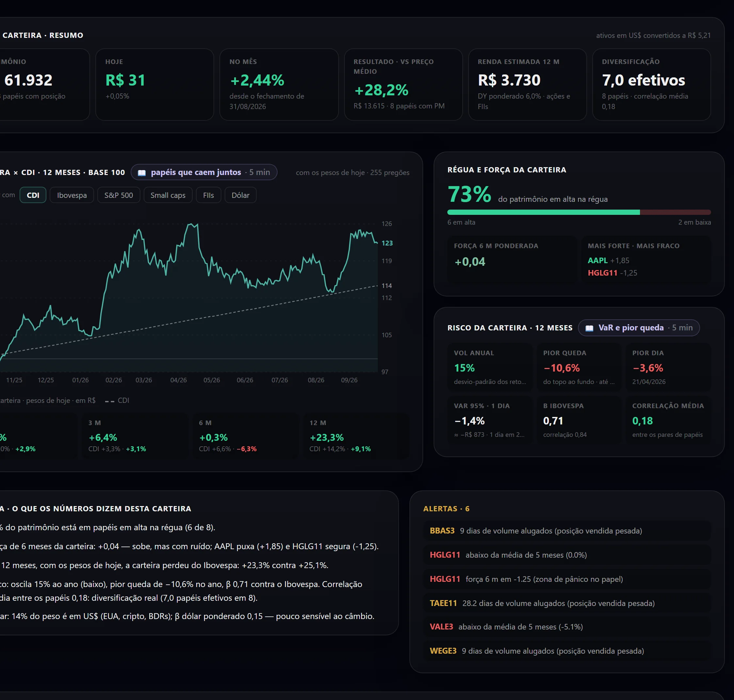
Task: Click the '73%' patrimônio em alta figure
Action: pos(469,194)
